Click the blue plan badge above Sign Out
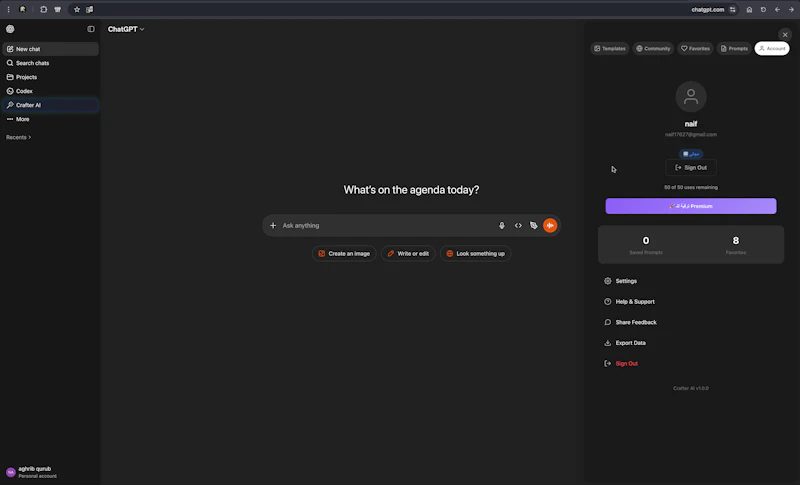800x485 pixels. coord(691,154)
